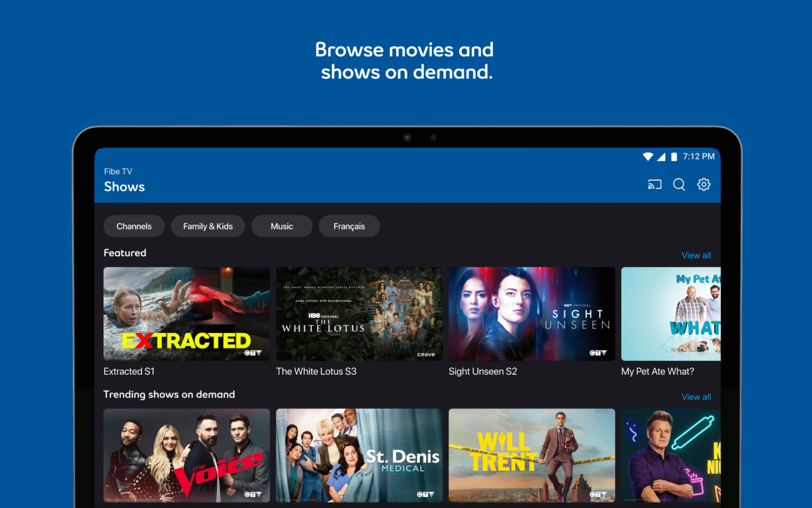Choose the Music category chip
This screenshot has height=508, width=812.
click(282, 226)
